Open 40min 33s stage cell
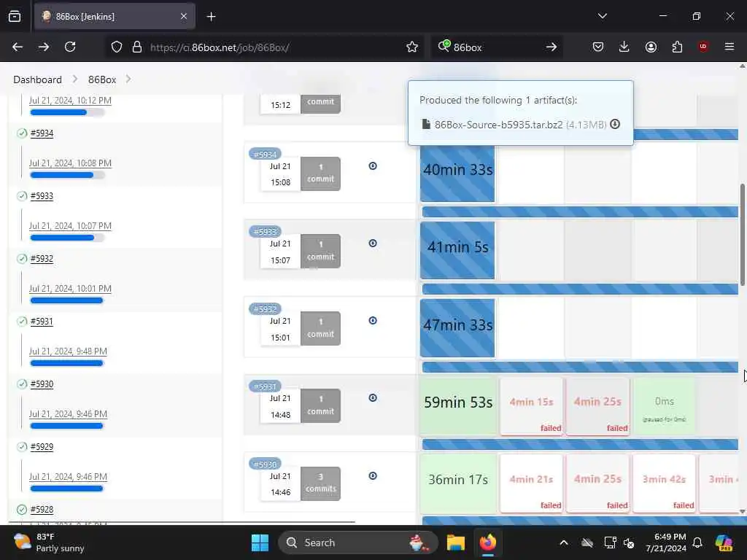This screenshot has height=560, width=747. click(x=457, y=174)
